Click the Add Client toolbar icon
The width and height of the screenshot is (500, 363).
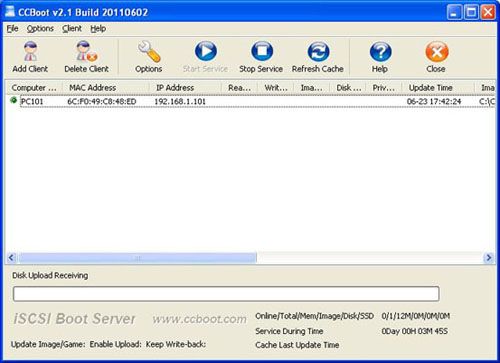[30, 52]
